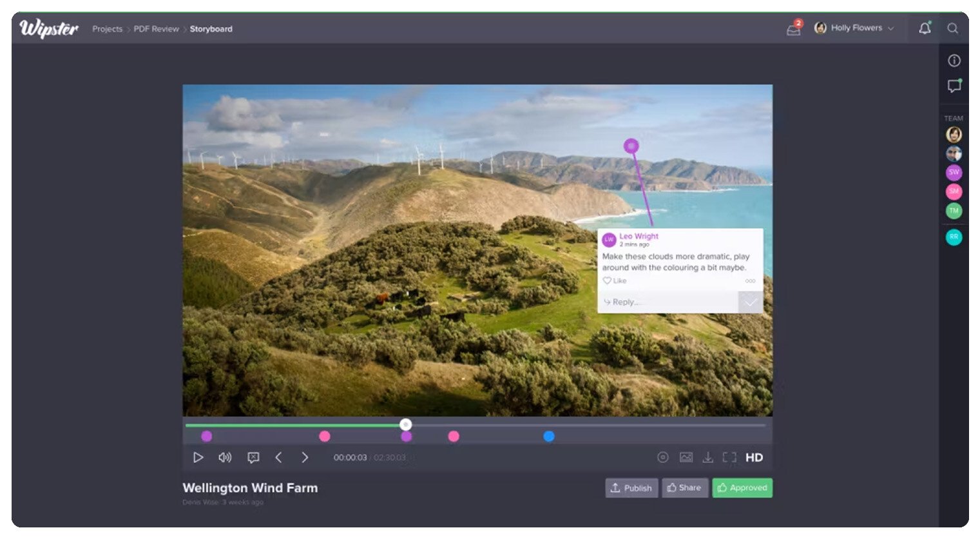Click the download icon in player controls
Viewport: 980px width, 539px height.
pos(707,458)
